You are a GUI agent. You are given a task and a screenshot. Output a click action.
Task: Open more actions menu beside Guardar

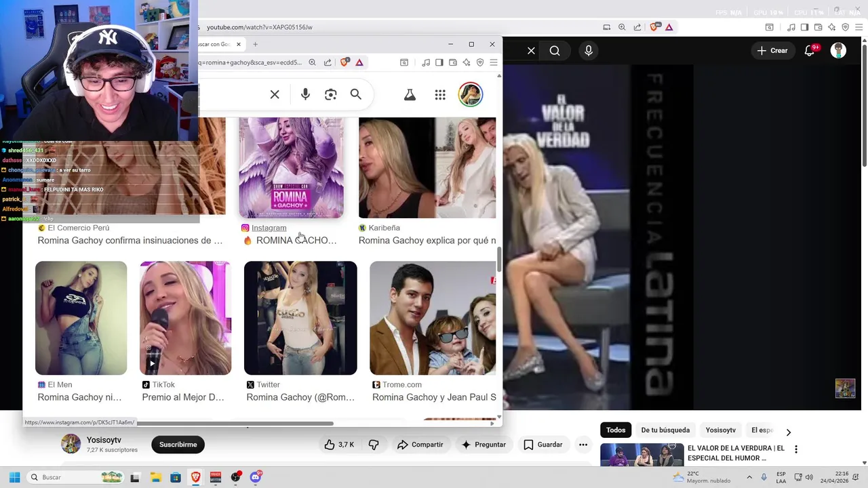tap(583, 445)
